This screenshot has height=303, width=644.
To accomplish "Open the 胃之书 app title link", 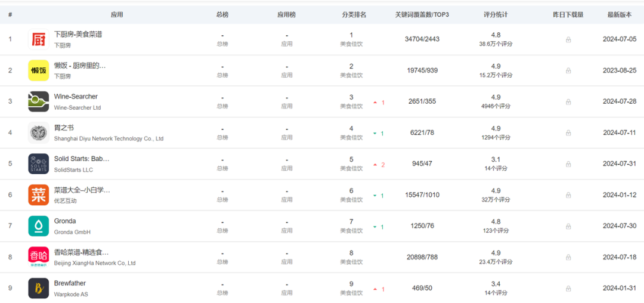I will point(64,128).
